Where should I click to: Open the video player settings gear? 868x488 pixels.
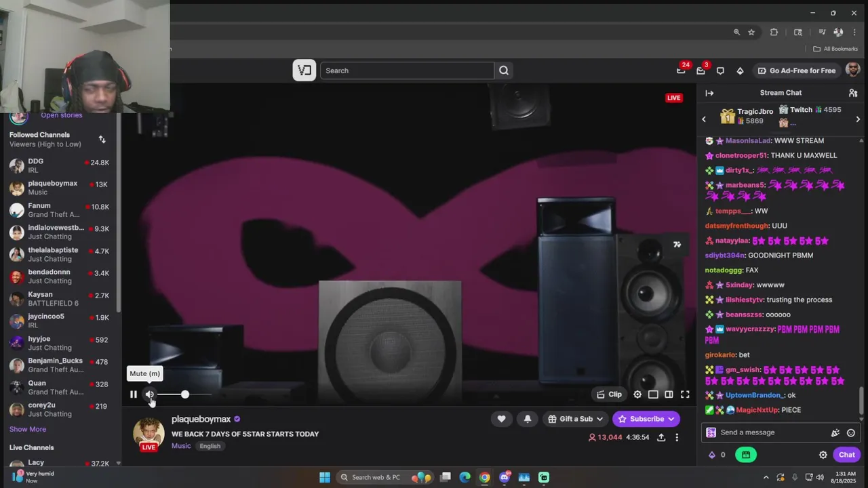[637, 394]
